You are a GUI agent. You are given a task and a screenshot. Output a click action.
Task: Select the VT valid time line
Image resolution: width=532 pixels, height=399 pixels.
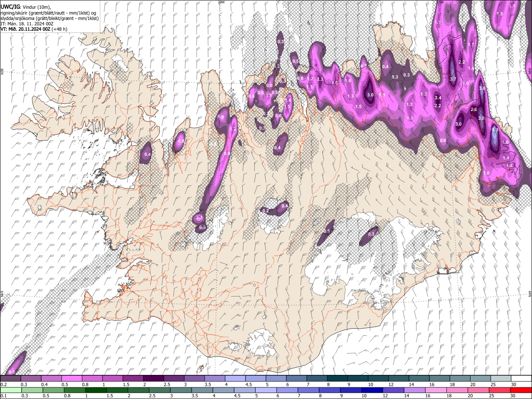tap(34, 29)
